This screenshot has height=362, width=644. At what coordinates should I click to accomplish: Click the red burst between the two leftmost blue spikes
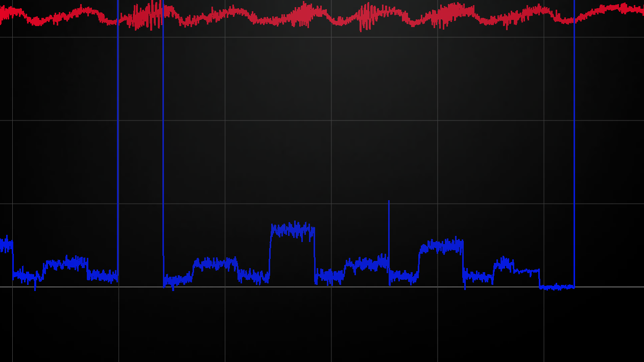click(x=148, y=16)
